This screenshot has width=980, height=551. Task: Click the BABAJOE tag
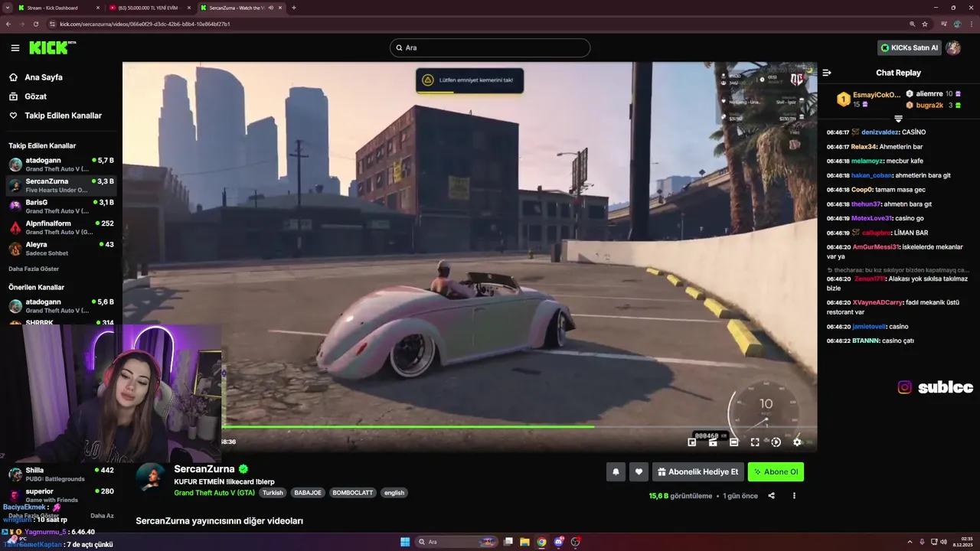click(x=308, y=493)
